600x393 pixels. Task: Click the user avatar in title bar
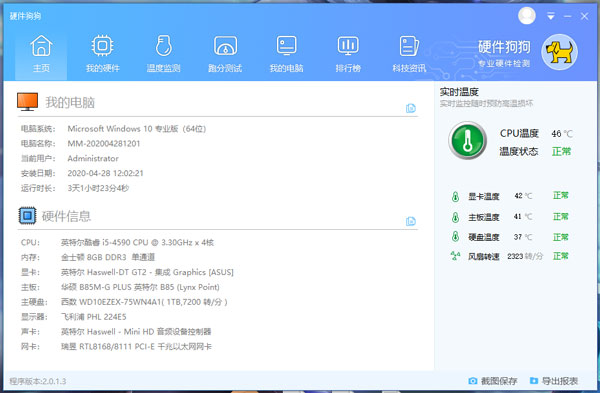point(527,16)
